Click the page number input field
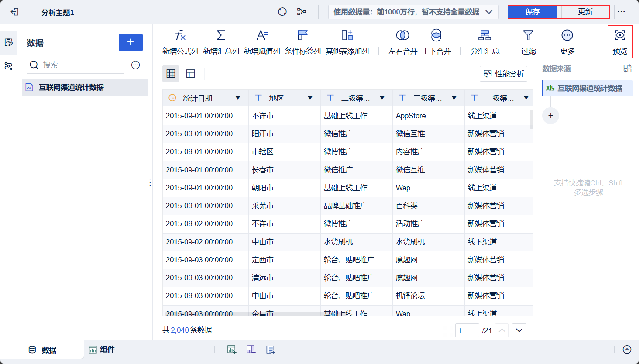 [x=467, y=330]
